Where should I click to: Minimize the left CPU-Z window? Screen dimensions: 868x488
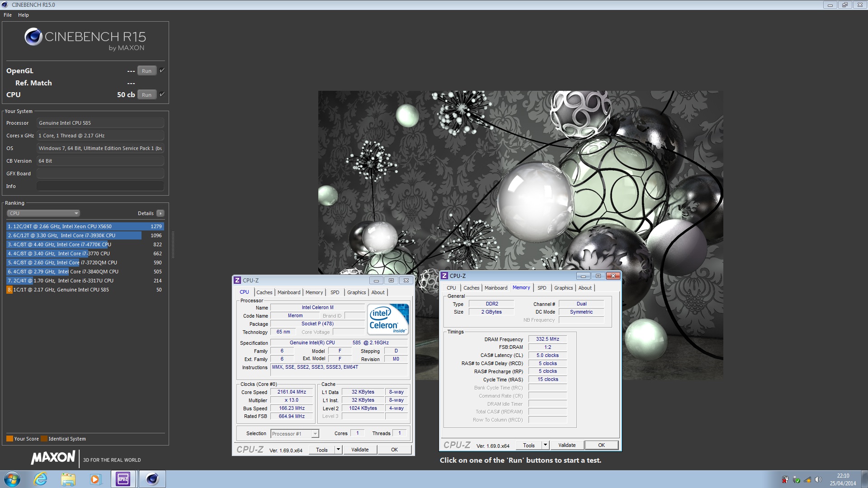[376, 281]
